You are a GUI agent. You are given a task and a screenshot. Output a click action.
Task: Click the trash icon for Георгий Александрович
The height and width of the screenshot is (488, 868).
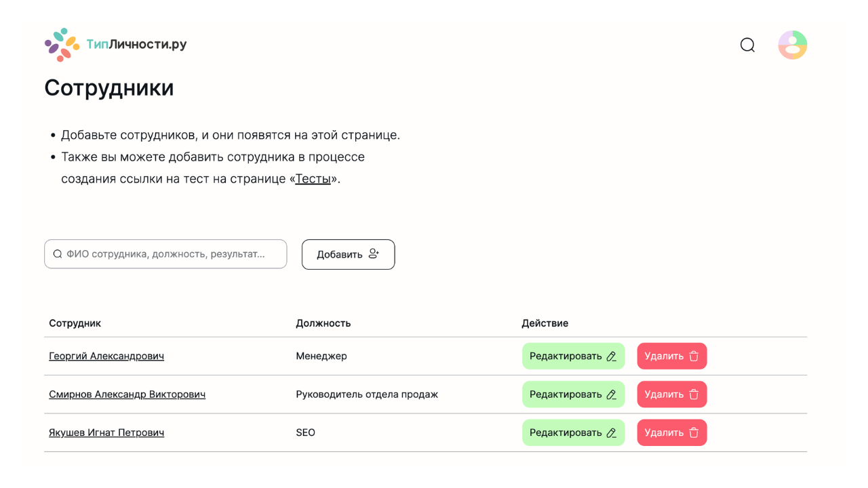(694, 357)
